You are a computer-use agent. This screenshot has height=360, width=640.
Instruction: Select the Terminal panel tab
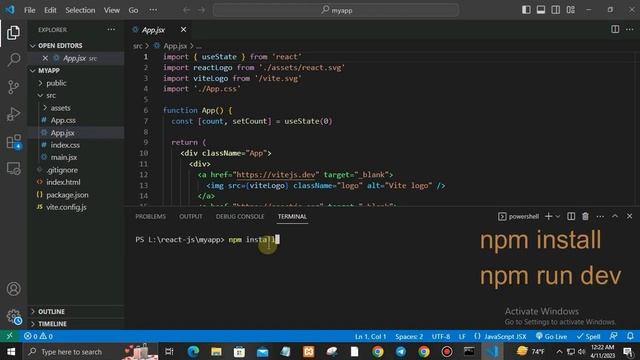click(x=292, y=216)
